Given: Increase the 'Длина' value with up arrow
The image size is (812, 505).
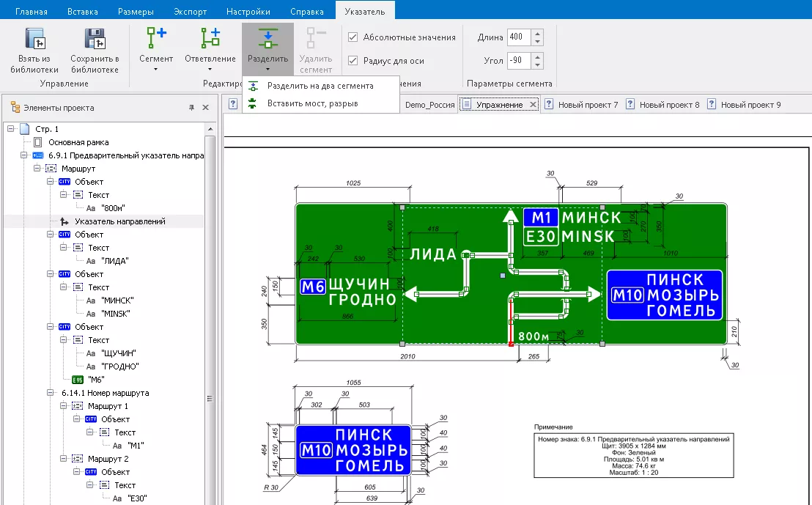Looking at the screenshot, I should 538,33.
